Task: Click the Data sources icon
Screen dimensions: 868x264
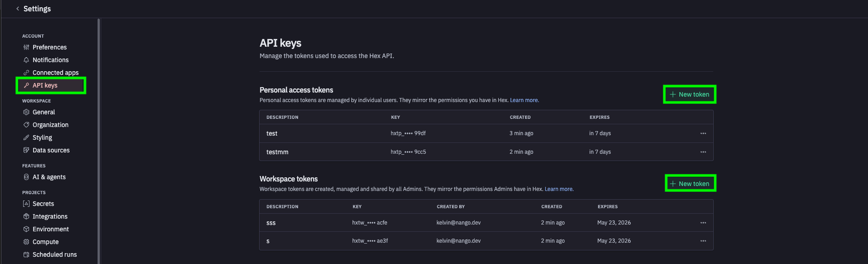Action: coord(26,150)
